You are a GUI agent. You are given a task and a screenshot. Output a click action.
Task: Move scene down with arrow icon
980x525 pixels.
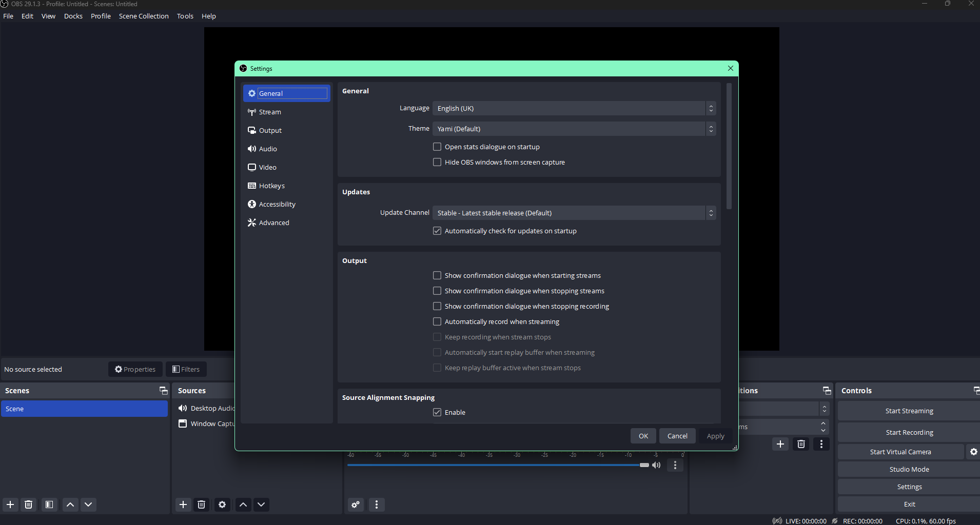click(88, 504)
